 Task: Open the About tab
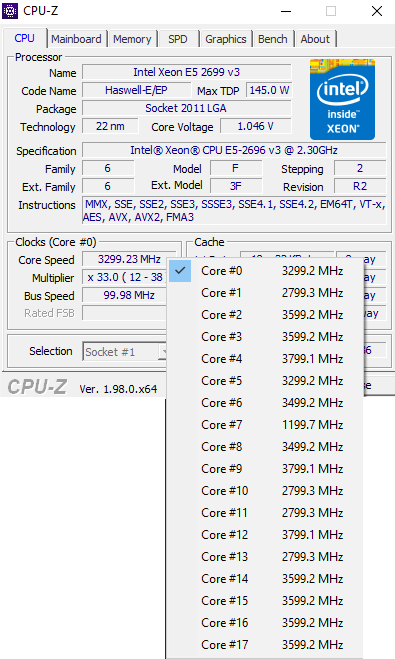[315, 39]
